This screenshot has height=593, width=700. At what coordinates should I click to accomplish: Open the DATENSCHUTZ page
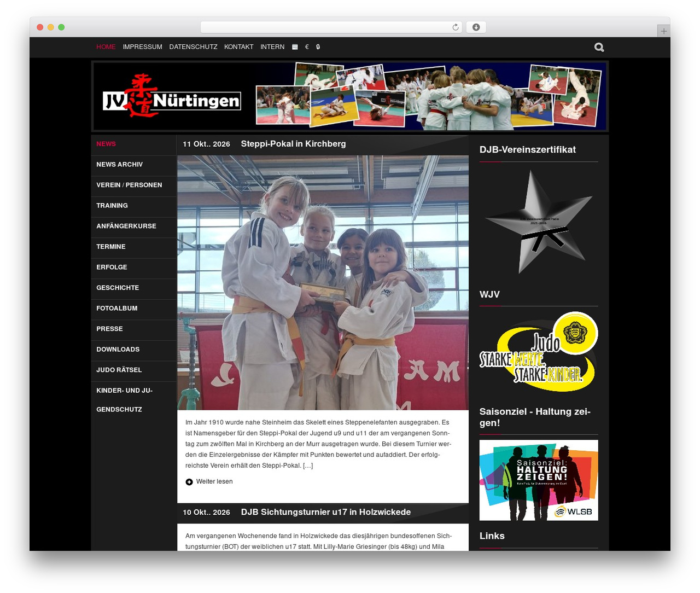point(193,47)
